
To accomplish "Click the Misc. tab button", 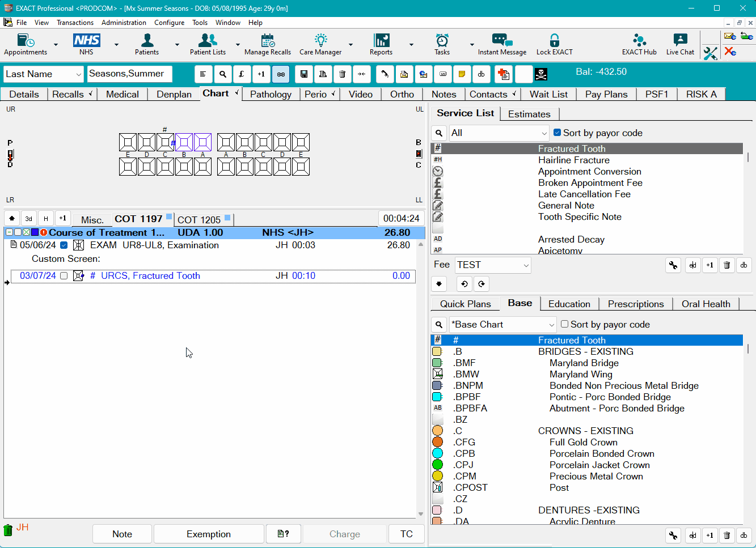I will coord(92,219).
